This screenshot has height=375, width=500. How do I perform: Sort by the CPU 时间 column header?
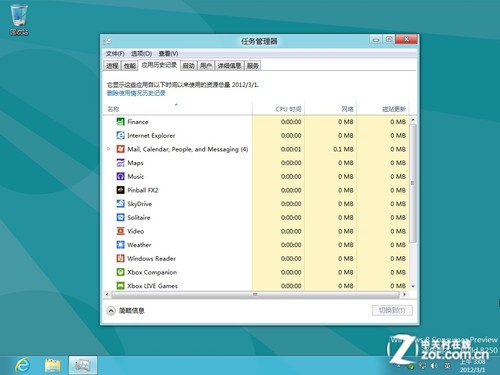(279, 109)
